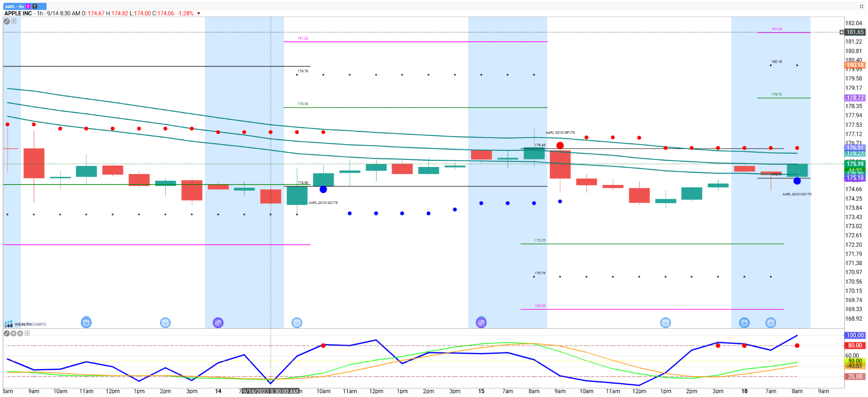The image size is (868, 397).
Task: Move oscillator panel up with arrow icon
Action: click(20, 333)
